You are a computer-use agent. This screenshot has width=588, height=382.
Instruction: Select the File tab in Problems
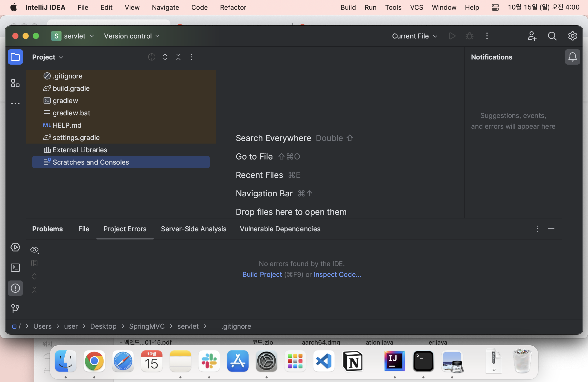[x=84, y=229]
